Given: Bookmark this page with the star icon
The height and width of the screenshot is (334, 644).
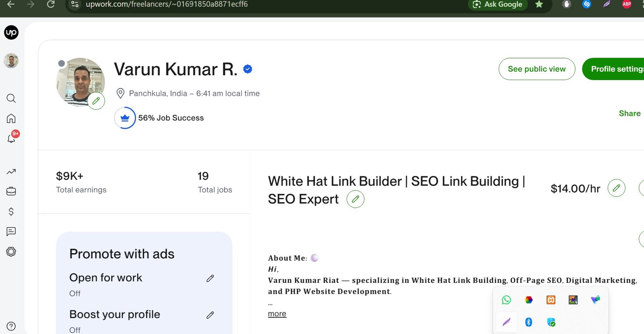Looking at the screenshot, I should (539, 4).
